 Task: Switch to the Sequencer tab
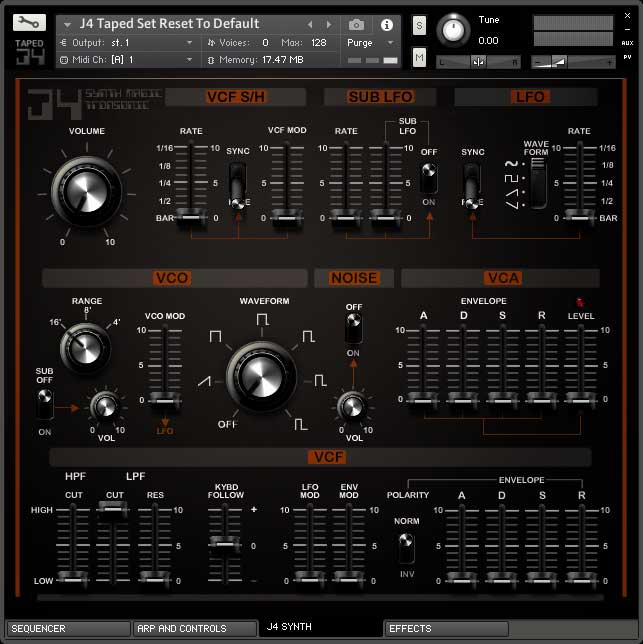pos(67,629)
